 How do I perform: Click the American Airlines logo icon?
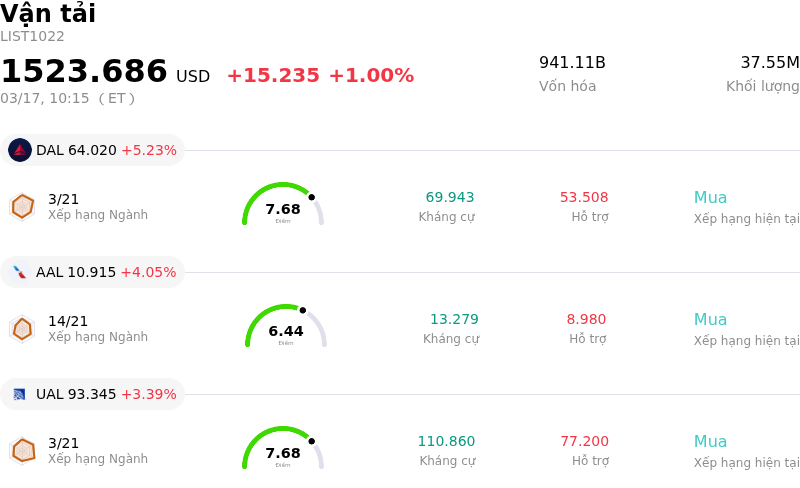(x=20, y=272)
